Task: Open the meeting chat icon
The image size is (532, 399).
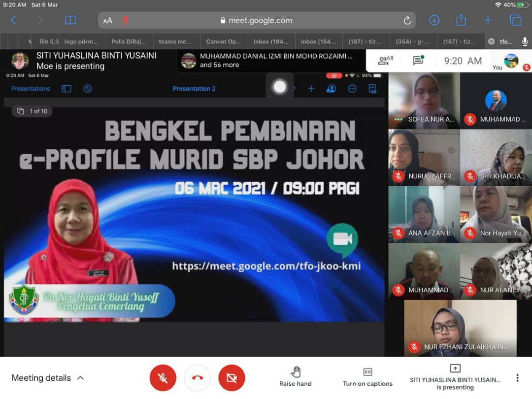Action: pos(418,61)
